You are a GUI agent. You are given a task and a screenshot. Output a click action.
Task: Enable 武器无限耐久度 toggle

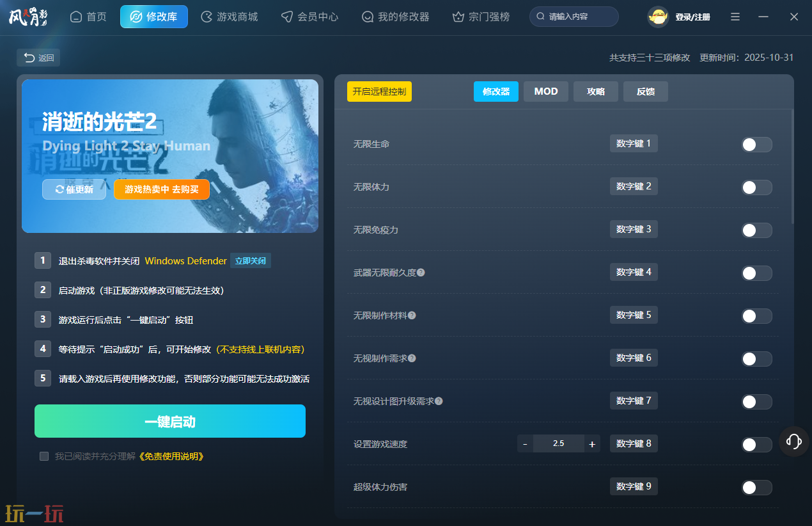click(x=757, y=273)
